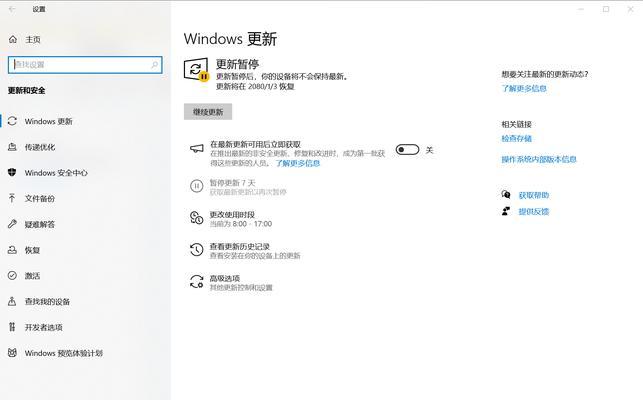This screenshot has width=643, height=400.
Task: Click the checkmark circle icon for 激活
Action: pos(12,275)
